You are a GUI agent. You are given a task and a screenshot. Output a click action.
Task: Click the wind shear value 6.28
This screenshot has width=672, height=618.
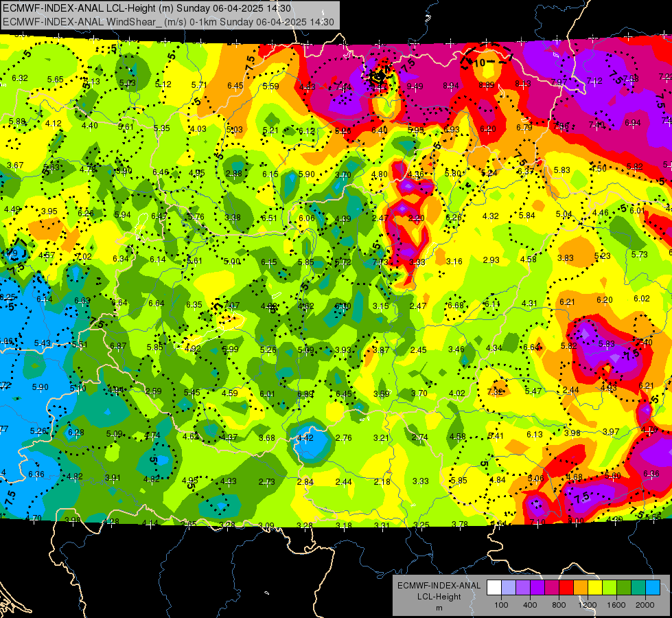(x=76, y=433)
